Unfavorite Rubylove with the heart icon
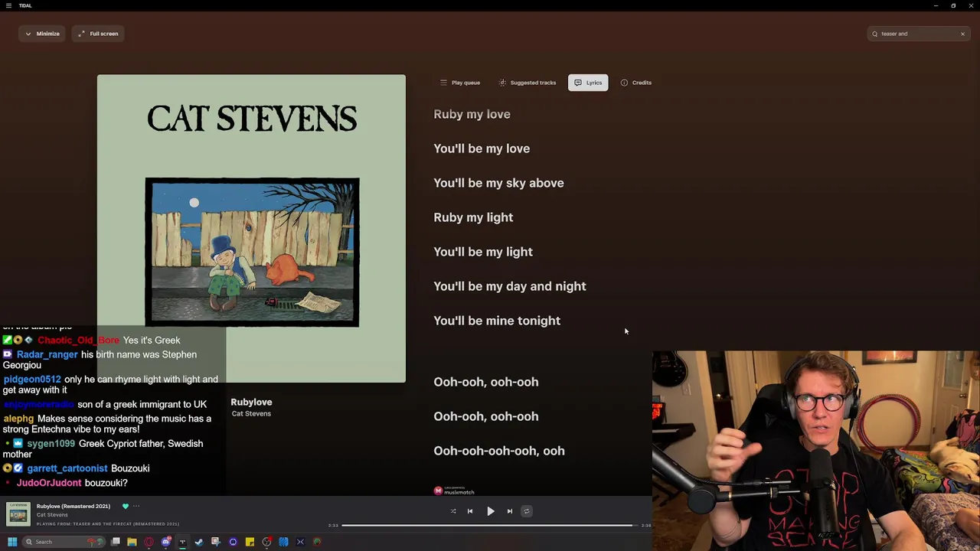Screen dimensions: 980x551 126,506
